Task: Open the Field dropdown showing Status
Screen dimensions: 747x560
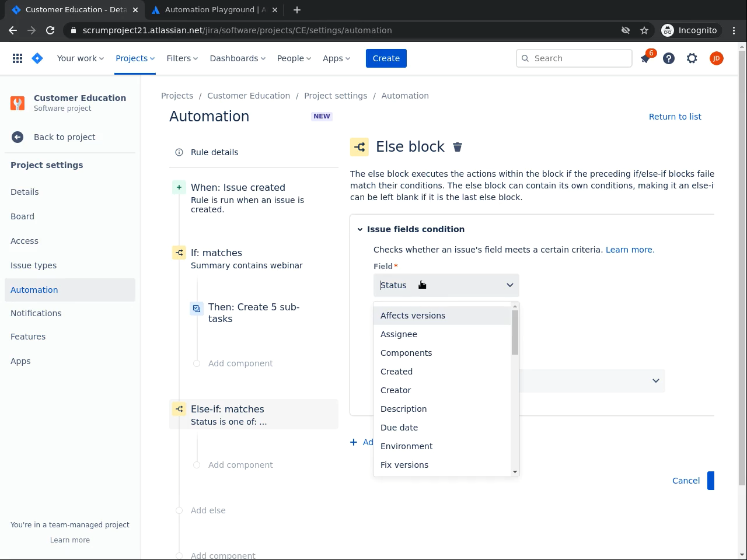Action: (446, 285)
